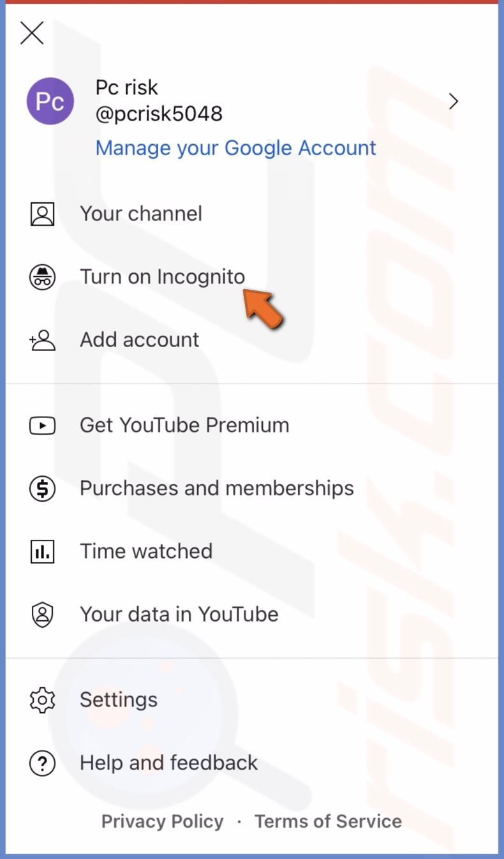Click the Time watched chart icon
Image resolution: width=504 pixels, height=859 pixels.
click(x=42, y=551)
